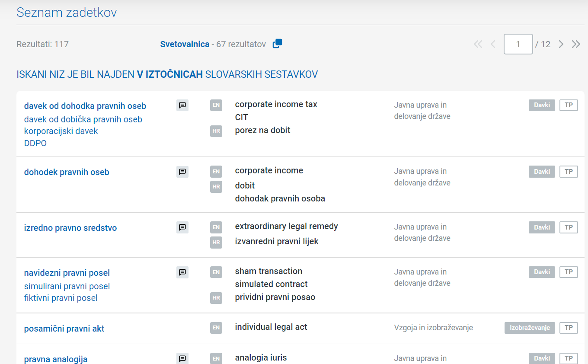This screenshot has width=588, height=364.
Task: Go to the next results page arrow
Action: tap(561, 44)
